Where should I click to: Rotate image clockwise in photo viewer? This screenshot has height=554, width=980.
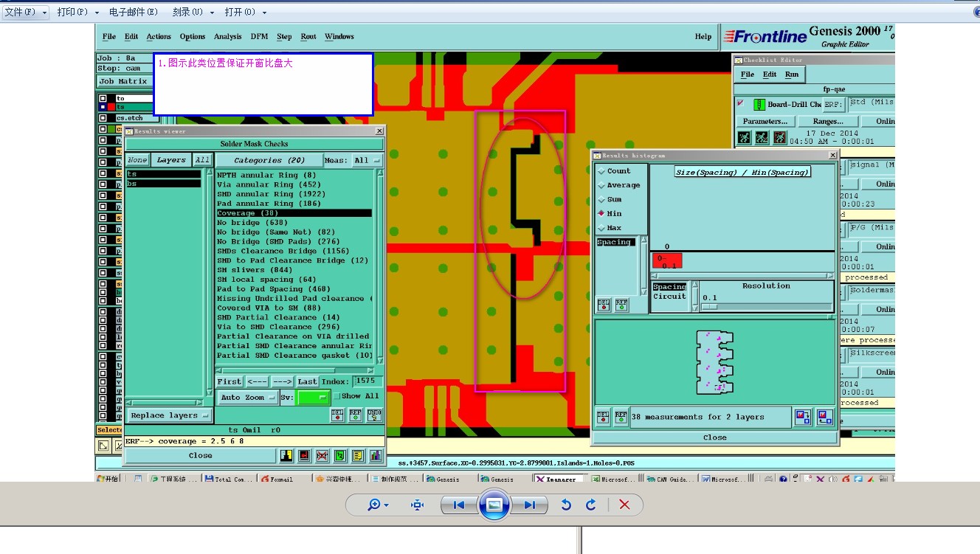click(x=591, y=505)
